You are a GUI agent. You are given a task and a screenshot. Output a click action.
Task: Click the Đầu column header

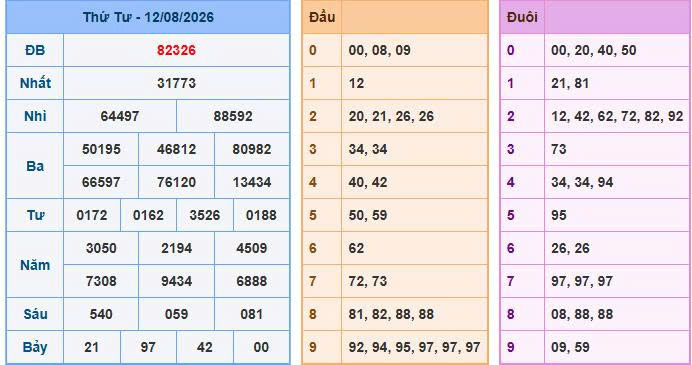[322, 17]
